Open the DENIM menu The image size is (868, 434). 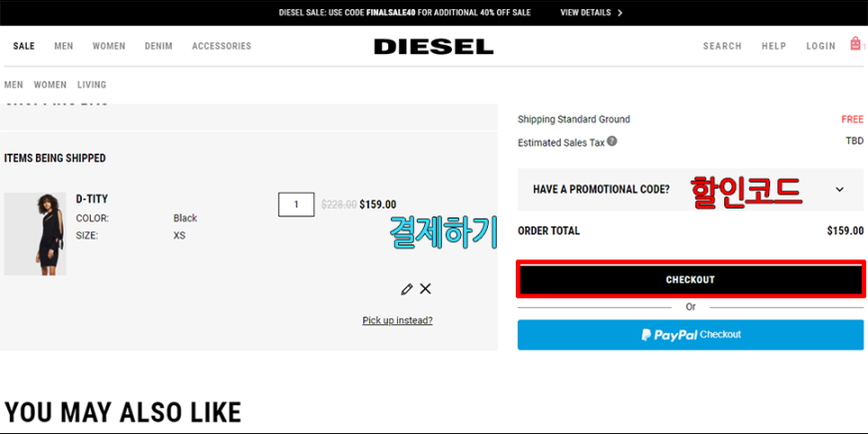click(159, 46)
